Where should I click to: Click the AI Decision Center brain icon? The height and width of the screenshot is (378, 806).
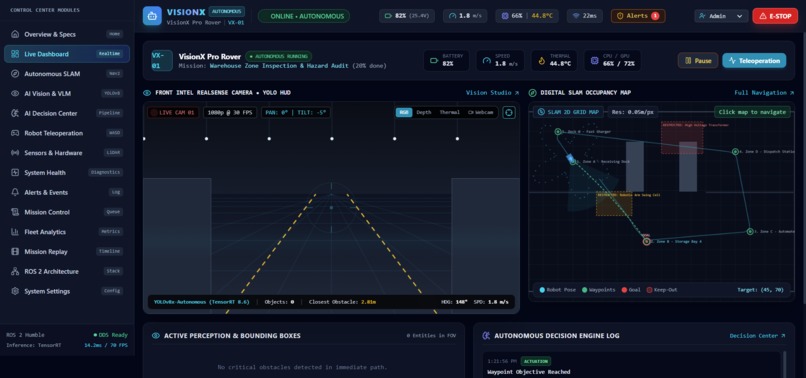coord(14,113)
